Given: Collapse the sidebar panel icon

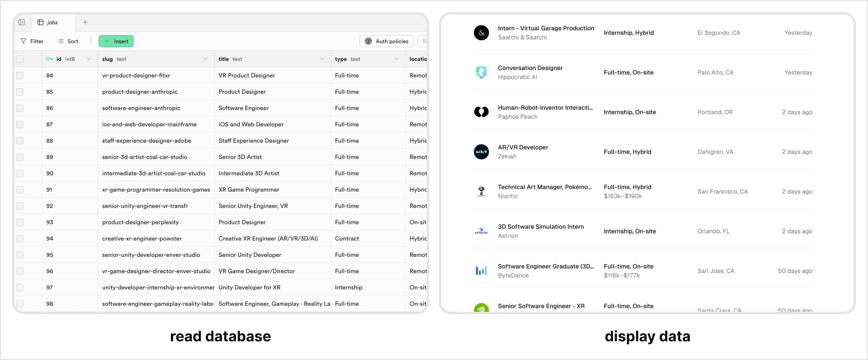Looking at the screenshot, I should coord(22,22).
